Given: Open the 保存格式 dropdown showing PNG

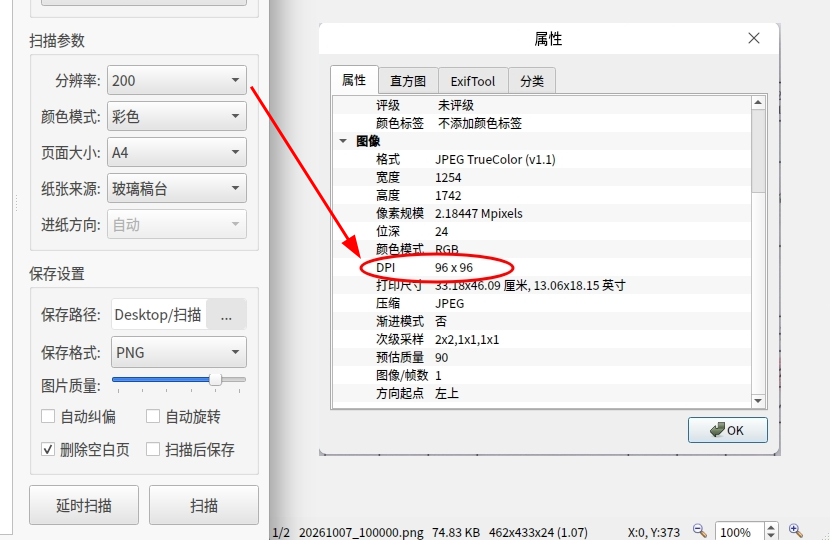Looking at the screenshot, I should 178,352.
